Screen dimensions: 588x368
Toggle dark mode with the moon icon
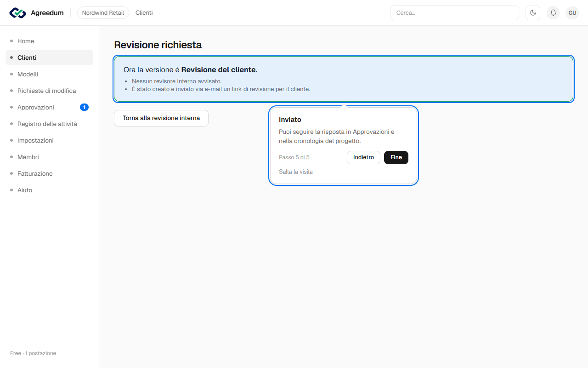coord(533,13)
